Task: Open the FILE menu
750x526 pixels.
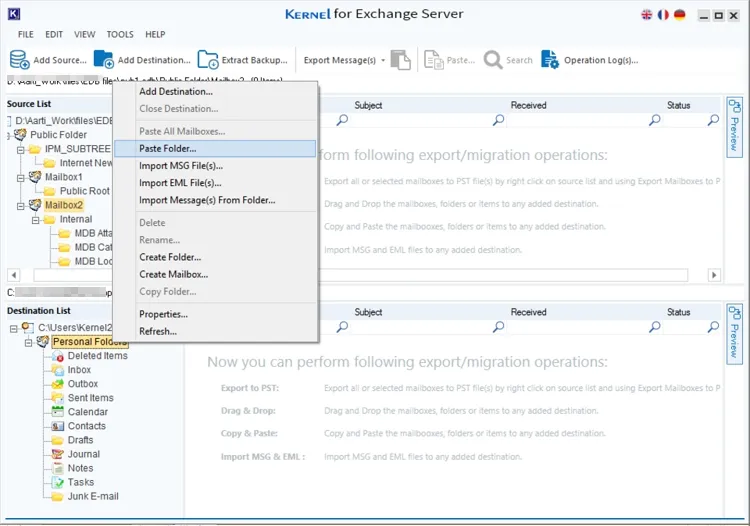Action: click(26, 34)
